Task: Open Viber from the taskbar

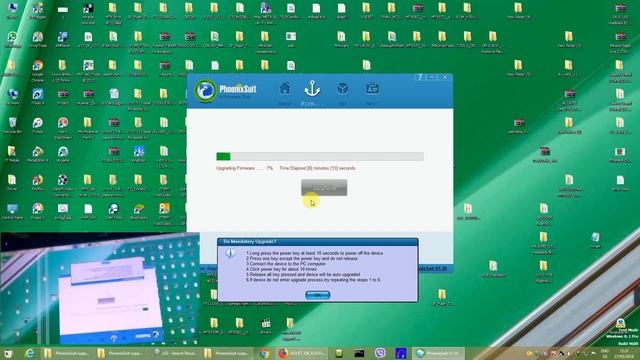Action: pos(380,353)
